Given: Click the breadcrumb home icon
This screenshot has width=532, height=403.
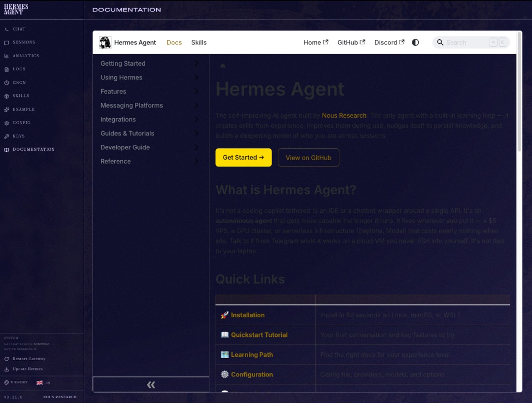Looking at the screenshot, I should pos(223,66).
